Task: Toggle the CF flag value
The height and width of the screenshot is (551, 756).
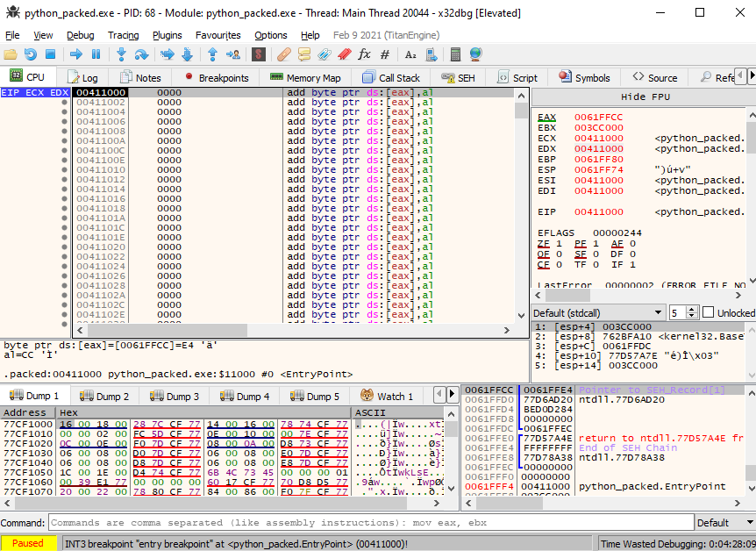Action: pos(557,265)
